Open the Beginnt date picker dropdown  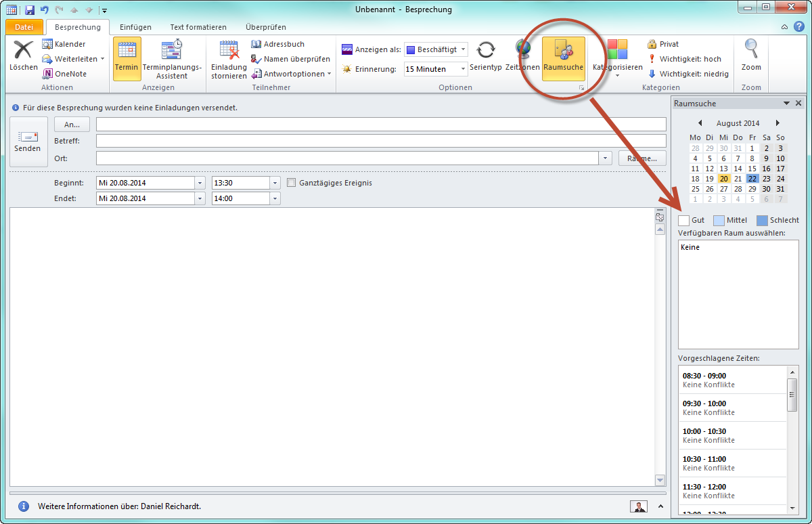(200, 183)
